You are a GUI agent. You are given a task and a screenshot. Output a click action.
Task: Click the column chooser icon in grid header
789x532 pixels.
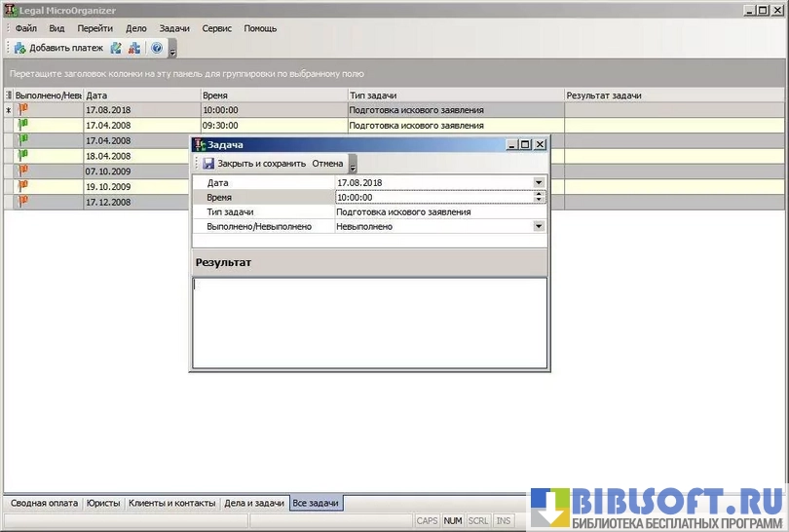point(9,95)
